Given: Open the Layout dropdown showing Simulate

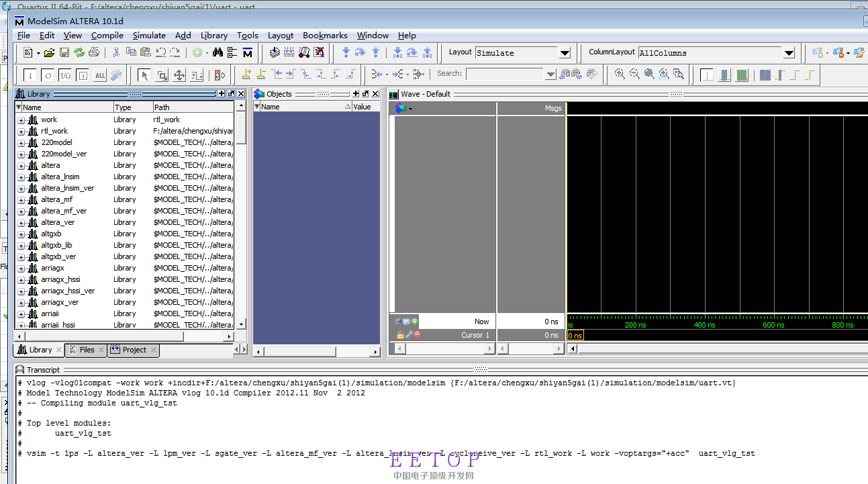Looking at the screenshot, I should (x=565, y=53).
